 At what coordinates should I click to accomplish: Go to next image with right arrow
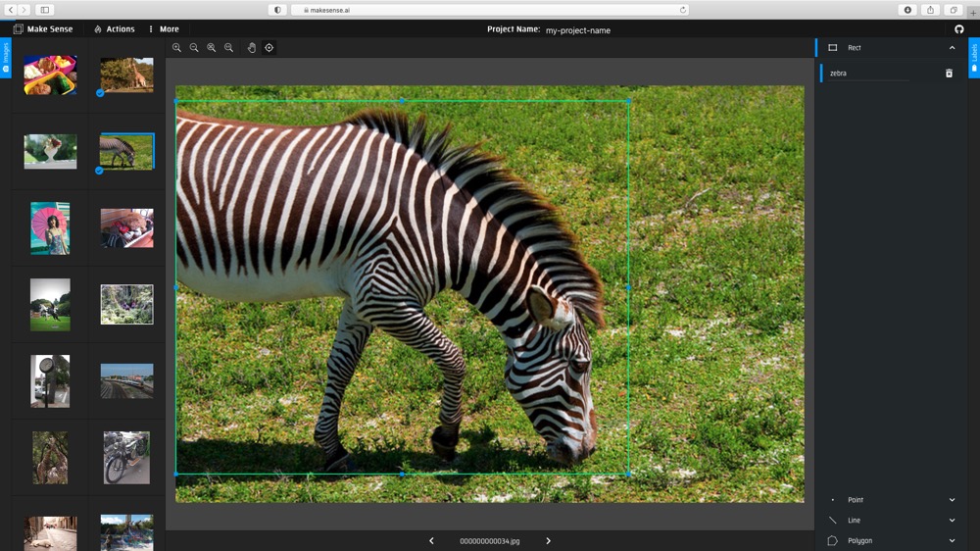(x=548, y=540)
